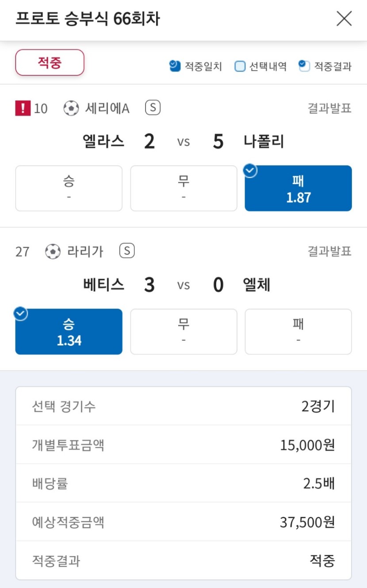Select the 승 1.34 option for 베티스
This screenshot has height=588, width=367.
[x=69, y=331]
